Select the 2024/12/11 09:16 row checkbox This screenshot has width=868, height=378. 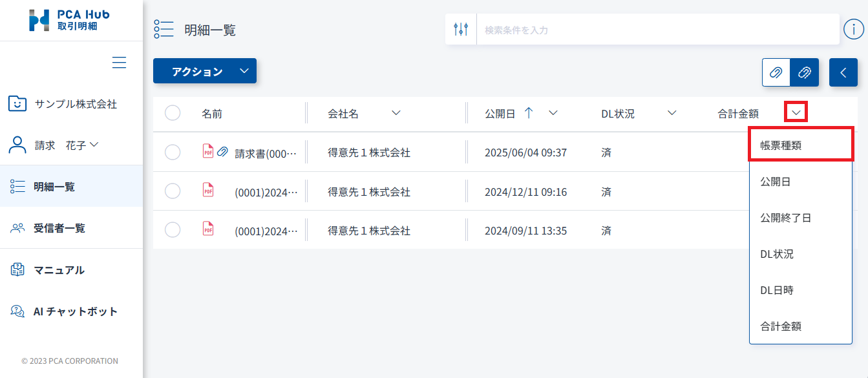tap(173, 191)
